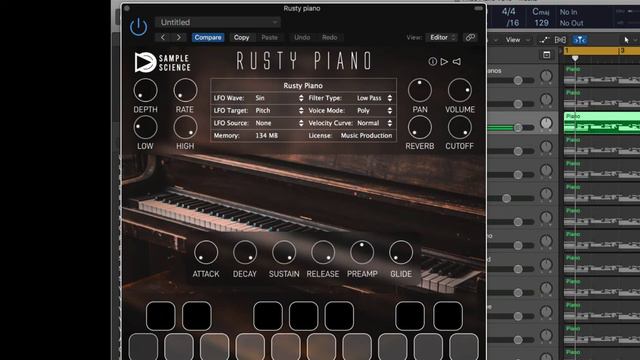Toggle the blue catch playhead button
The image size is (640, 360).
[x=580, y=40]
